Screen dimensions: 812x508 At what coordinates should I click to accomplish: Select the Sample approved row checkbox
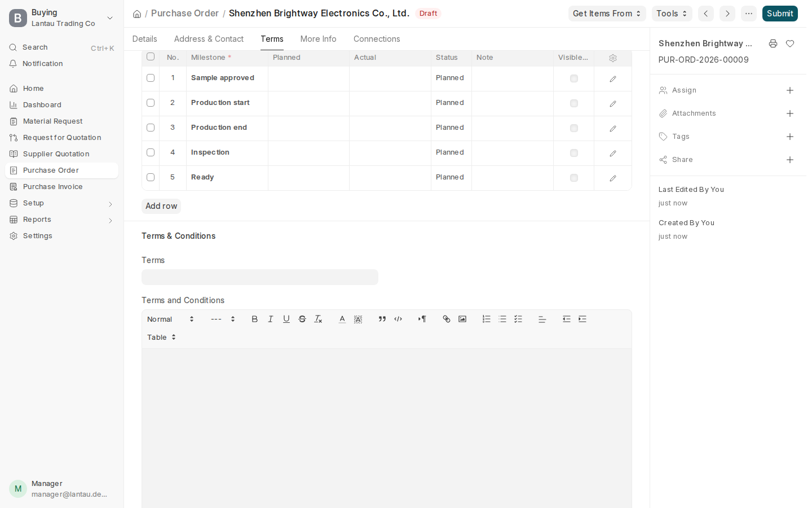tap(151, 78)
